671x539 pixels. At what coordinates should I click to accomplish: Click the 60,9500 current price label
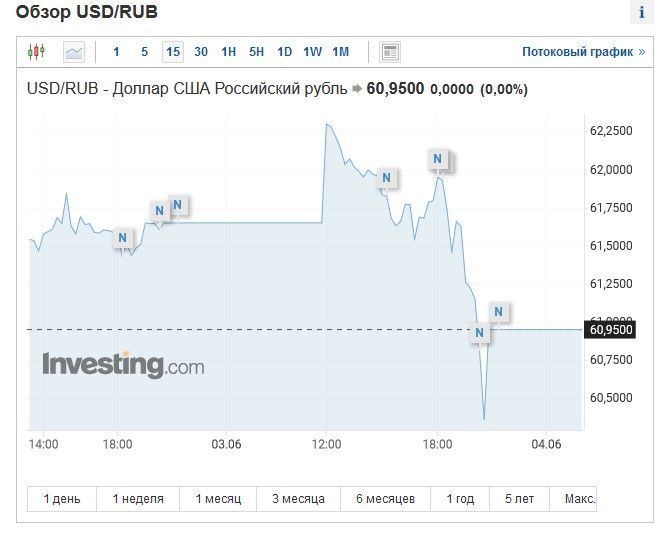click(x=611, y=329)
